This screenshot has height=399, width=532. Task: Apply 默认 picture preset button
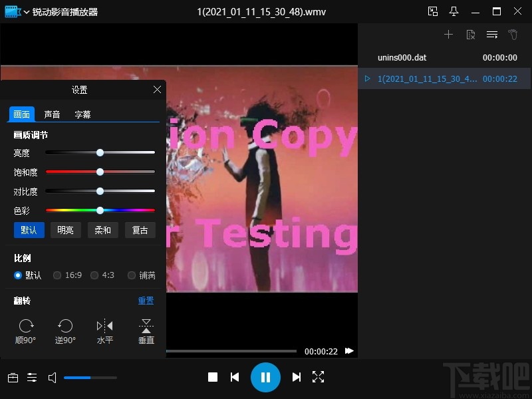29,230
